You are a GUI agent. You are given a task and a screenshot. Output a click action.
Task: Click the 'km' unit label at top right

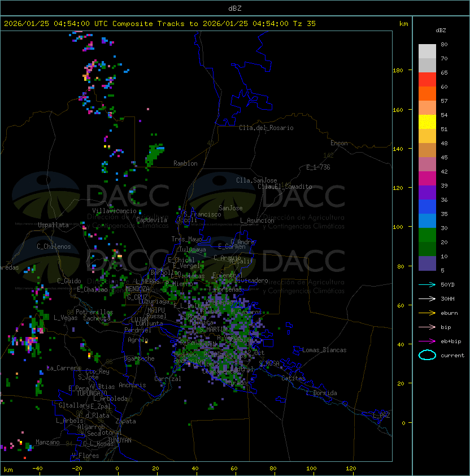(403, 24)
